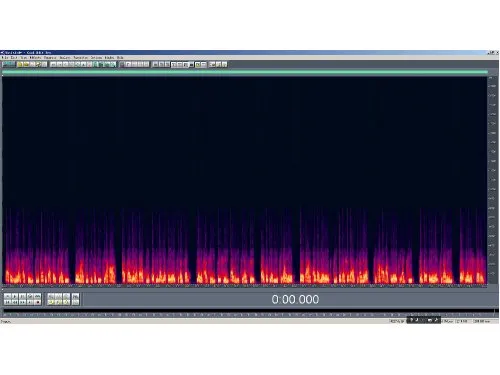
Task: Click the vertical zoom in button
Action: coord(75,296)
